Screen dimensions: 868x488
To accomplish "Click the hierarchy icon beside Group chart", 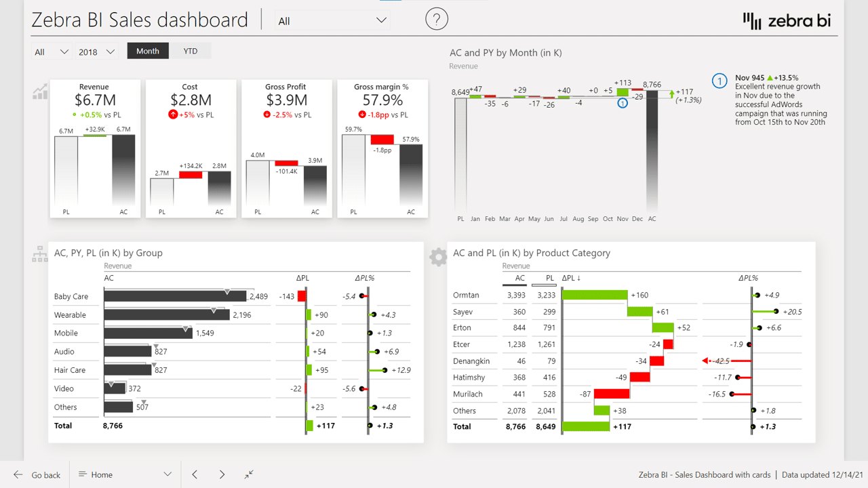I will tap(39, 254).
